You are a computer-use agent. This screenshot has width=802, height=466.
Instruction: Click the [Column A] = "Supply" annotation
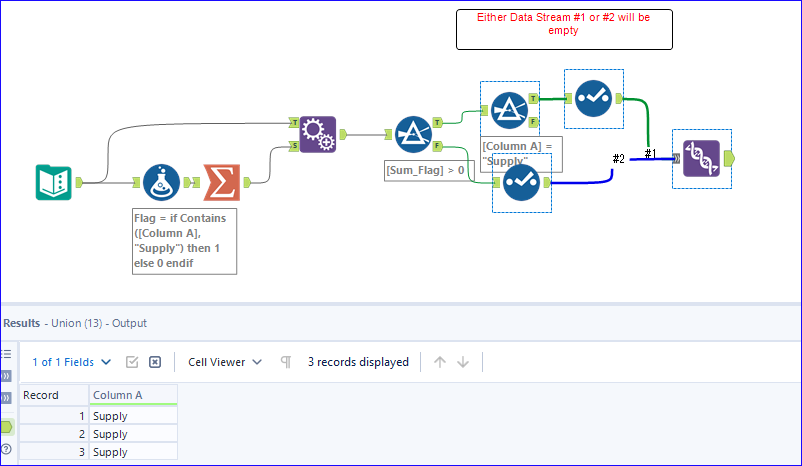pyautogui.click(x=521, y=154)
